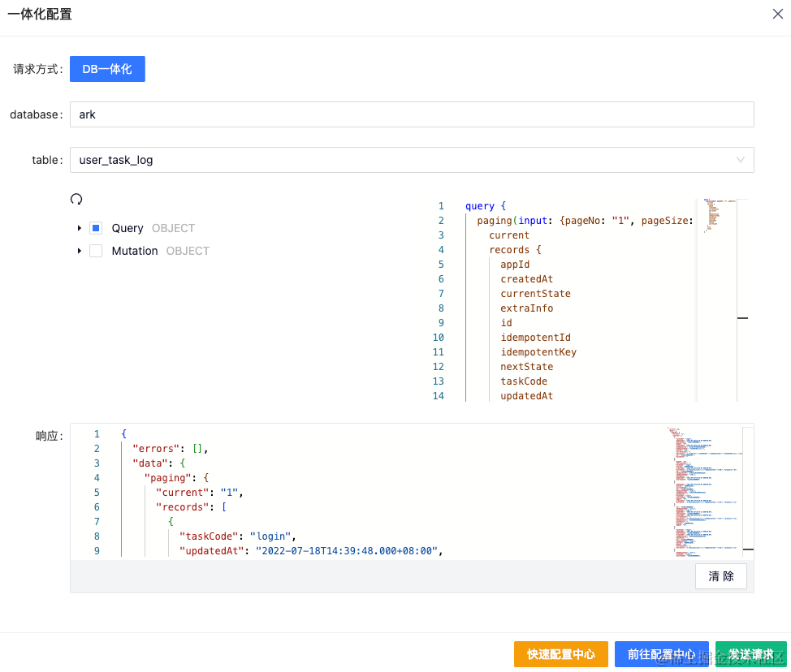Screen dimensions: 791x672
Task: Click the refresh schema icon
Action: pyautogui.click(x=76, y=199)
